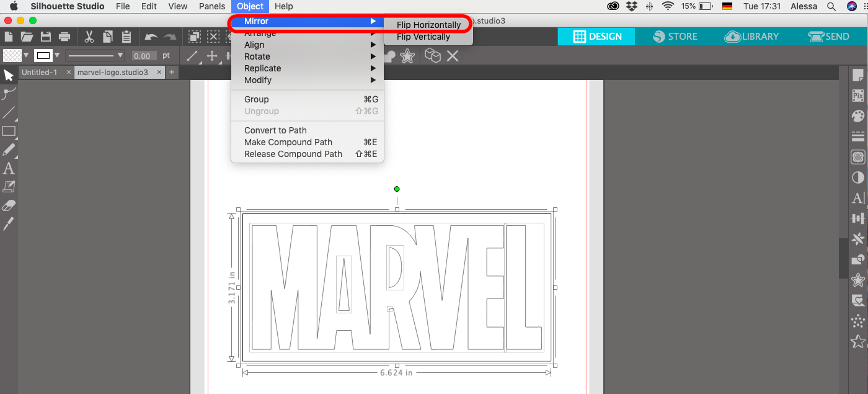
Task: Open the Panels menu in menu bar
Action: (x=212, y=6)
